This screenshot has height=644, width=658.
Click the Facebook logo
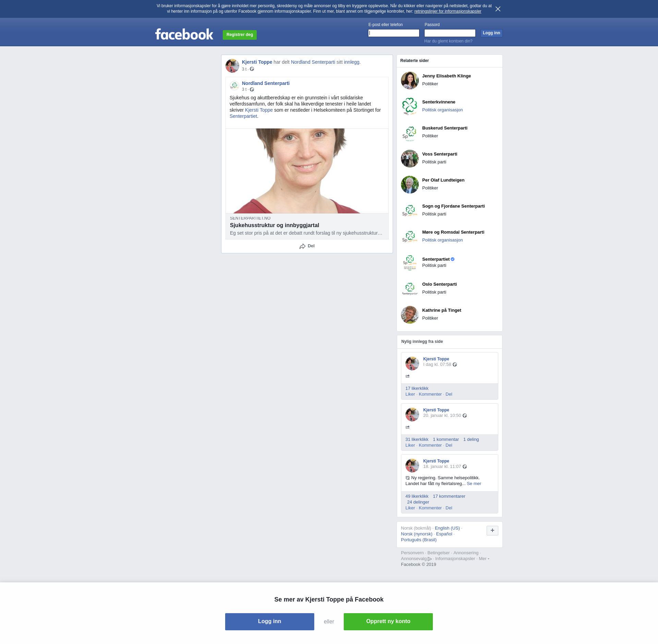(184, 34)
